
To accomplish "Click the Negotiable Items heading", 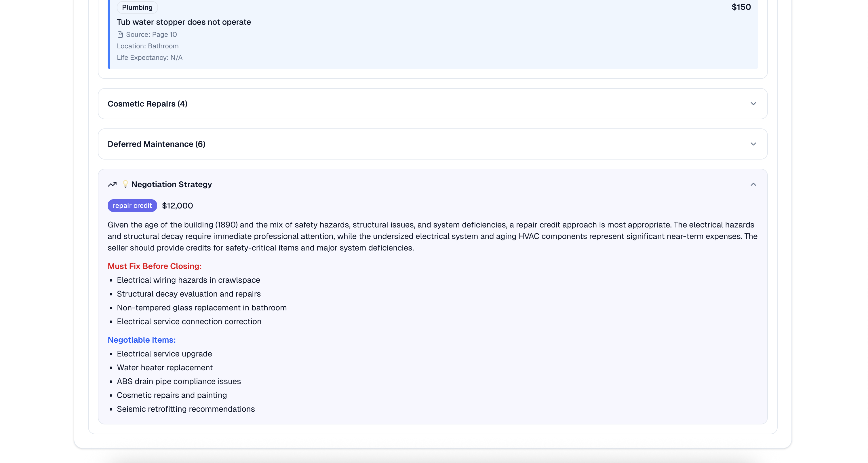I will 142,339.
